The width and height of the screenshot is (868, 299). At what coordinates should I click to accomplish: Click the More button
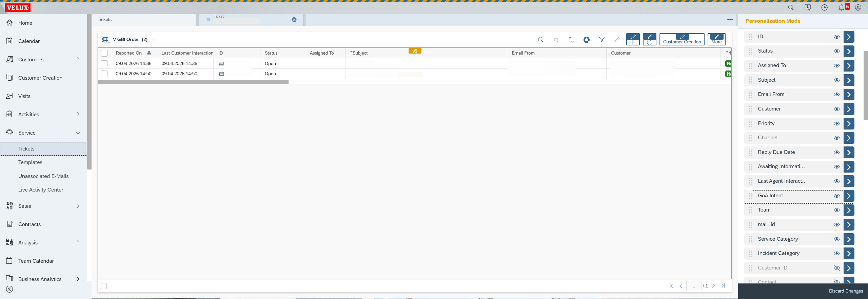[x=716, y=39]
